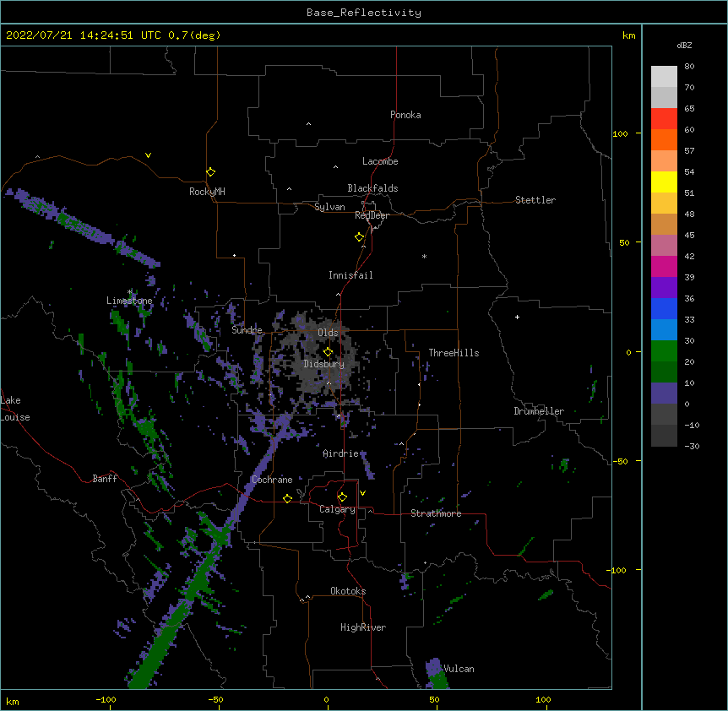Click the Ponoka city label
The width and height of the screenshot is (728, 711).
coord(405,115)
